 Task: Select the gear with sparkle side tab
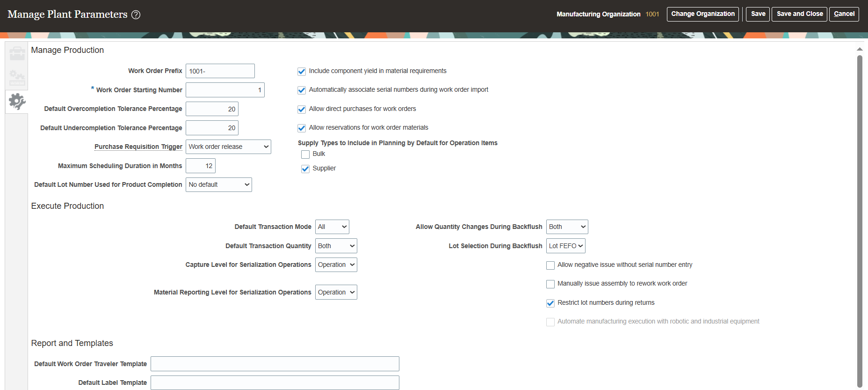[x=17, y=101]
